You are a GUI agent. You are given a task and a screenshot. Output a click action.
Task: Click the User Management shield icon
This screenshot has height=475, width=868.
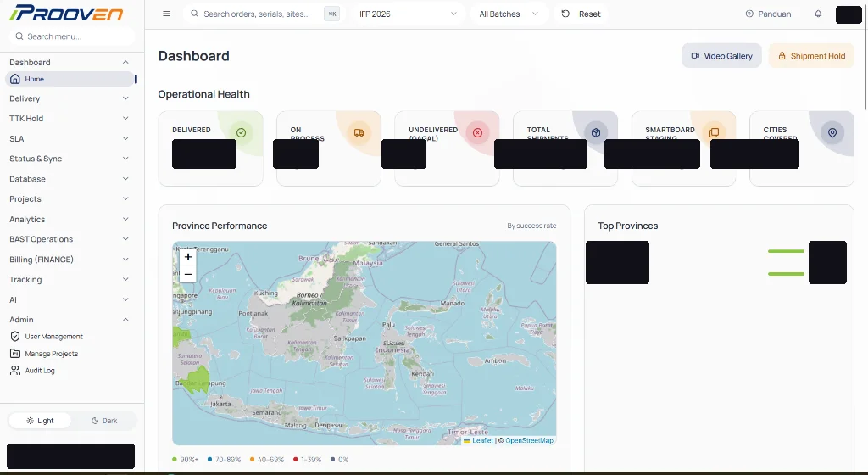[x=15, y=337]
